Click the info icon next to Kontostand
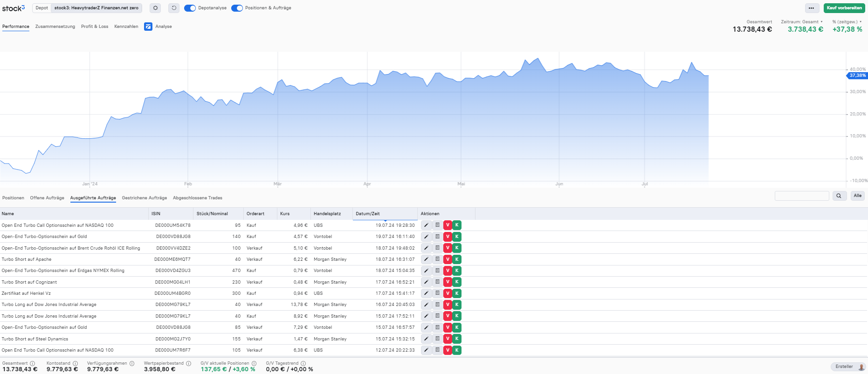 point(75,363)
